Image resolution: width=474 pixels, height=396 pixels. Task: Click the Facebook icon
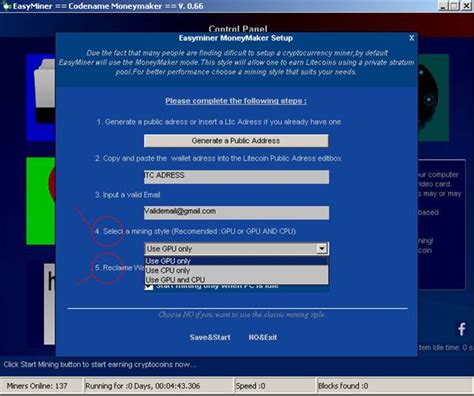(x=462, y=329)
